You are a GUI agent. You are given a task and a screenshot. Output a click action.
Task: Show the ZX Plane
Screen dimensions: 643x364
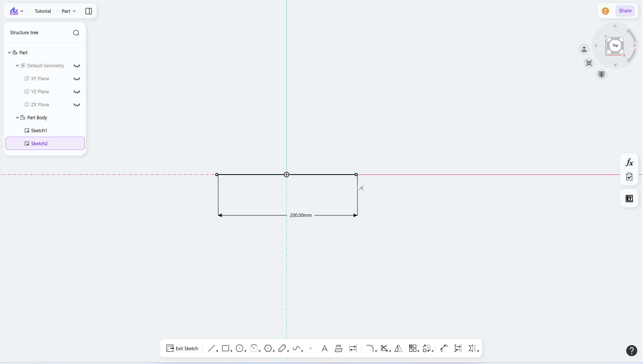[x=77, y=105]
